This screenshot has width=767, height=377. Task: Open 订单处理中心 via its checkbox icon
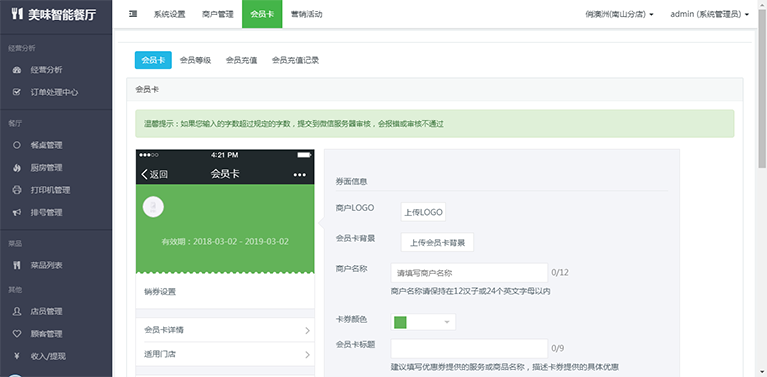(17, 92)
